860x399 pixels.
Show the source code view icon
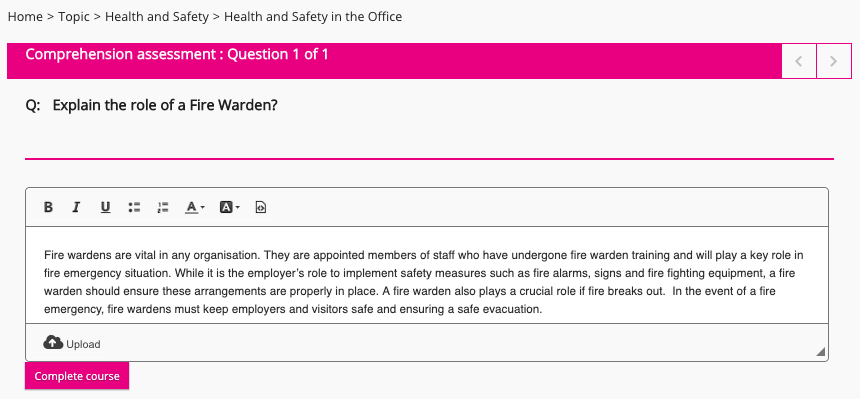[x=261, y=207]
